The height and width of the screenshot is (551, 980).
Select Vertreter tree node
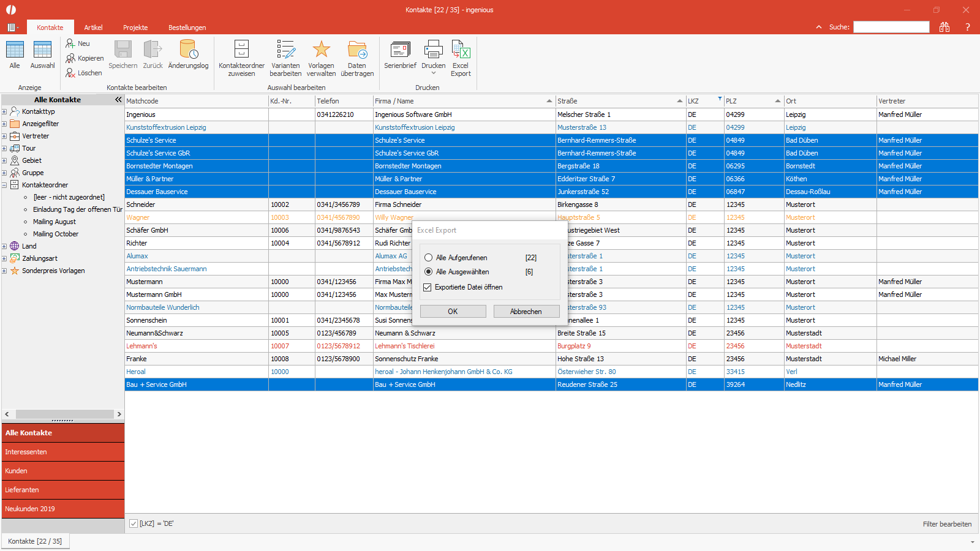(36, 136)
